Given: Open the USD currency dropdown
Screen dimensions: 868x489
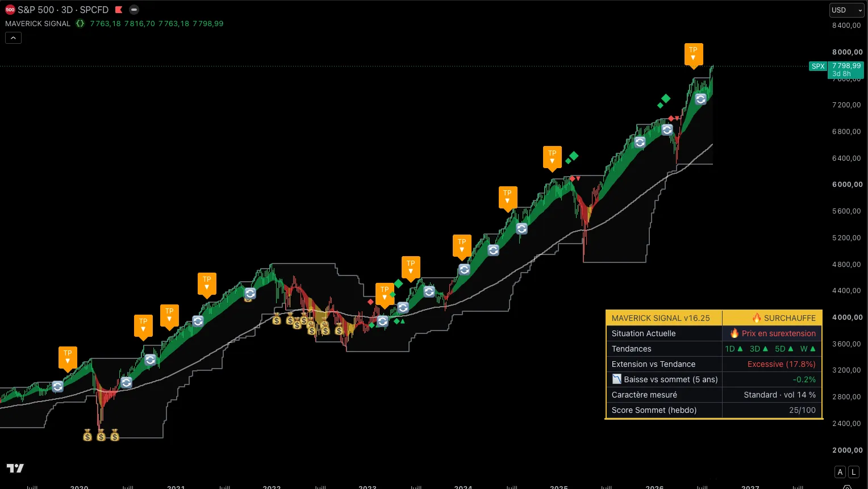Looking at the screenshot, I should tap(846, 10).
